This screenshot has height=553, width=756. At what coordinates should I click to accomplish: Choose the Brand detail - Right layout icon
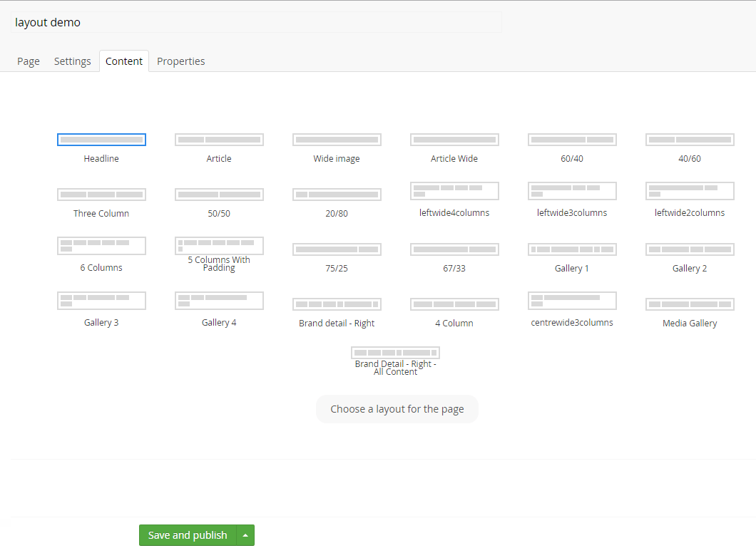(x=337, y=304)
